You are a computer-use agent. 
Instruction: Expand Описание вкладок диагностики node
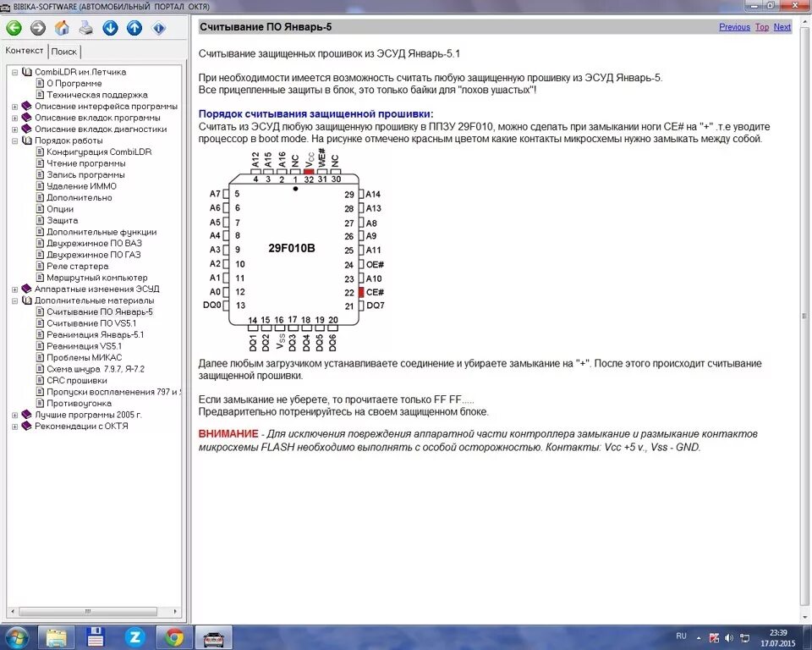[x=14, y=129]
